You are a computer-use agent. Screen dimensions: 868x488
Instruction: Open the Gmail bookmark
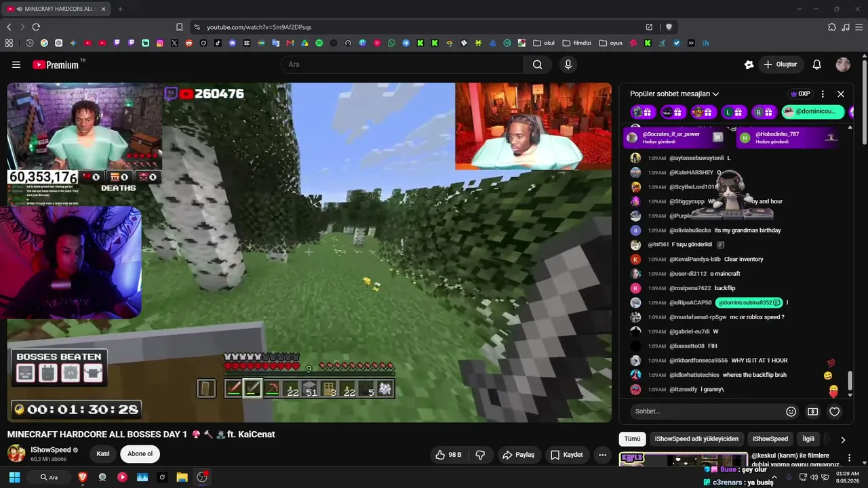click(x=290, y=43)
